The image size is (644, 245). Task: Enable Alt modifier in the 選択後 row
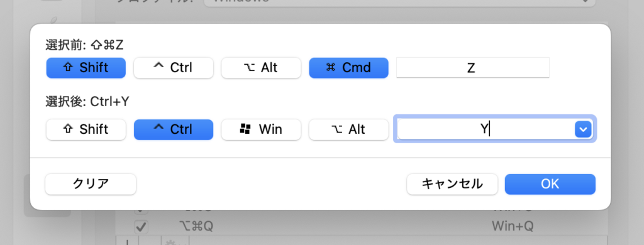(348, 129)
